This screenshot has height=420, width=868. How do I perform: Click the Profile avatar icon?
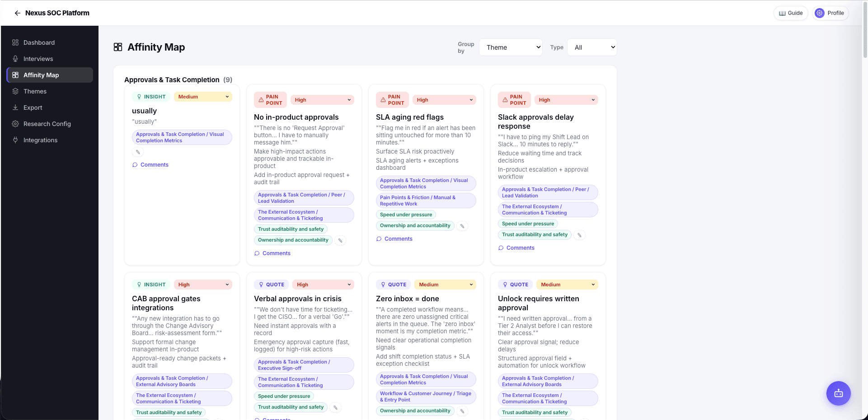pos(820,13)
